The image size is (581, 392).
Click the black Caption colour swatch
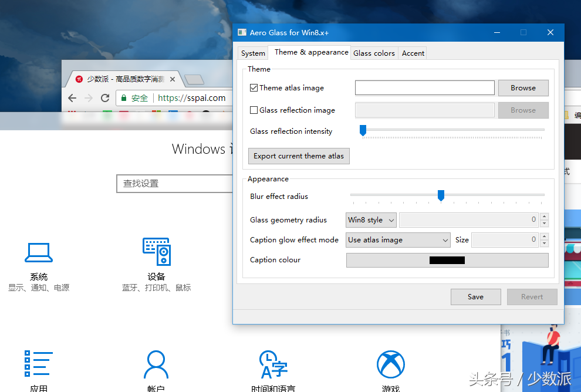(x=447, y=260)
